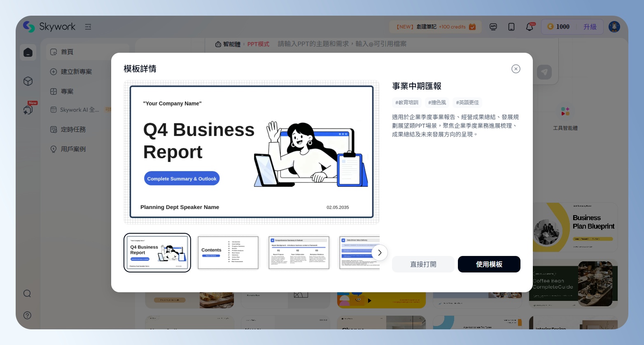Select the cube icon in left rail
Screen dimensions: 644x345
[x=28, y=81]
